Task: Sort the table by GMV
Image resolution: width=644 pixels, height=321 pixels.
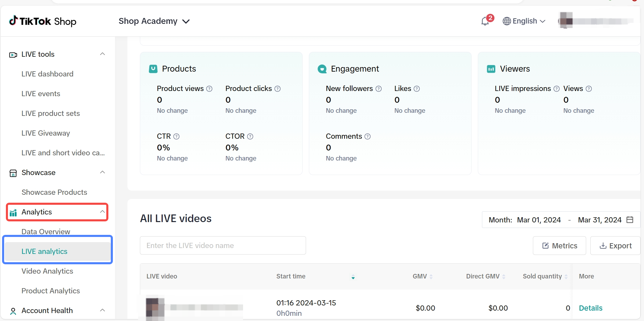Action: tap(431, 277)
